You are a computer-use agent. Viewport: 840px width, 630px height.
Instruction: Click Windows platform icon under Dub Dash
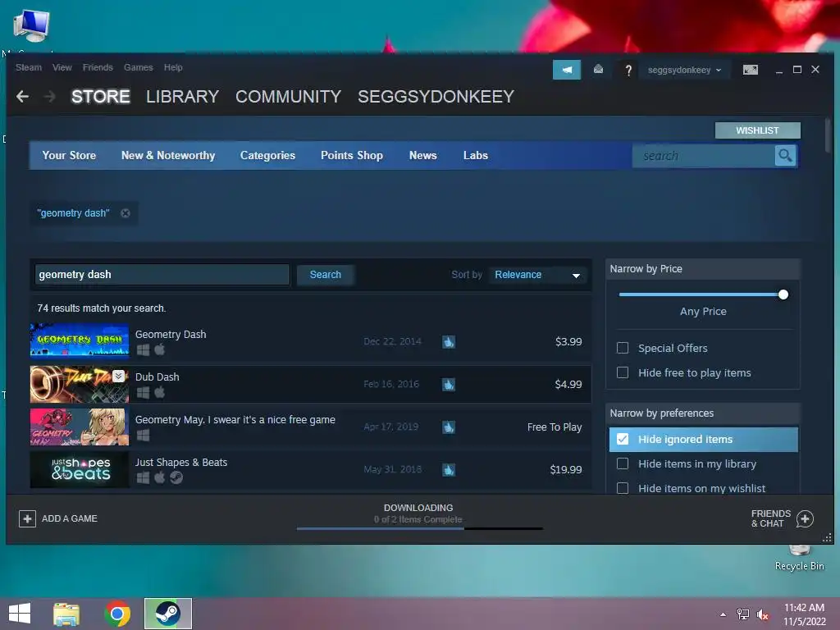[x=143, y=393]
